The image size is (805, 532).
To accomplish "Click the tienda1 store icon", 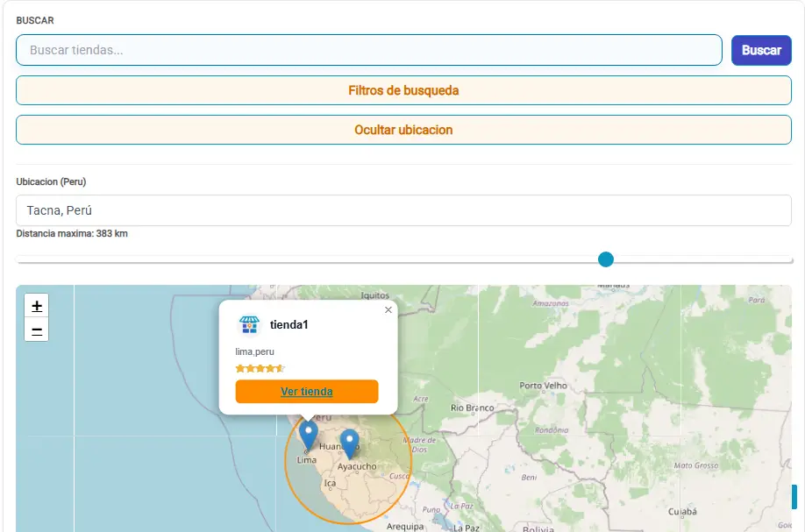I will [249, 325].
